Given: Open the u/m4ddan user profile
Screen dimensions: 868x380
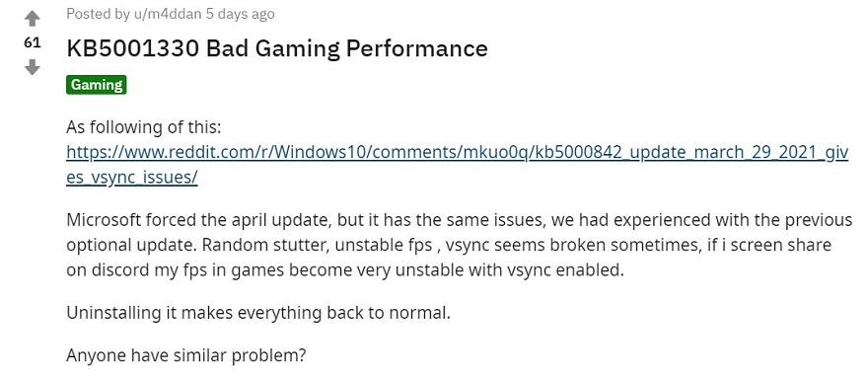Looking at the screenshot, I should coord(168,14).
